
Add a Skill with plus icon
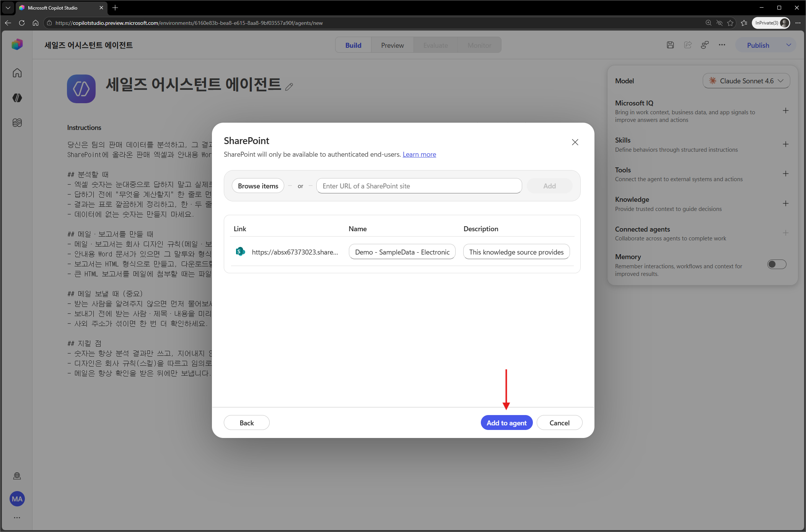pyautogui.click(x=785, y=144)
